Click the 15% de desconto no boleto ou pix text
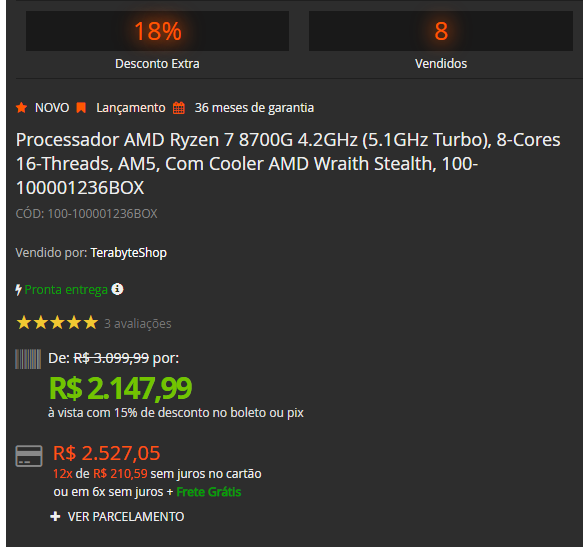This screenshot has width=583, height=547. (x=209, y=413)
